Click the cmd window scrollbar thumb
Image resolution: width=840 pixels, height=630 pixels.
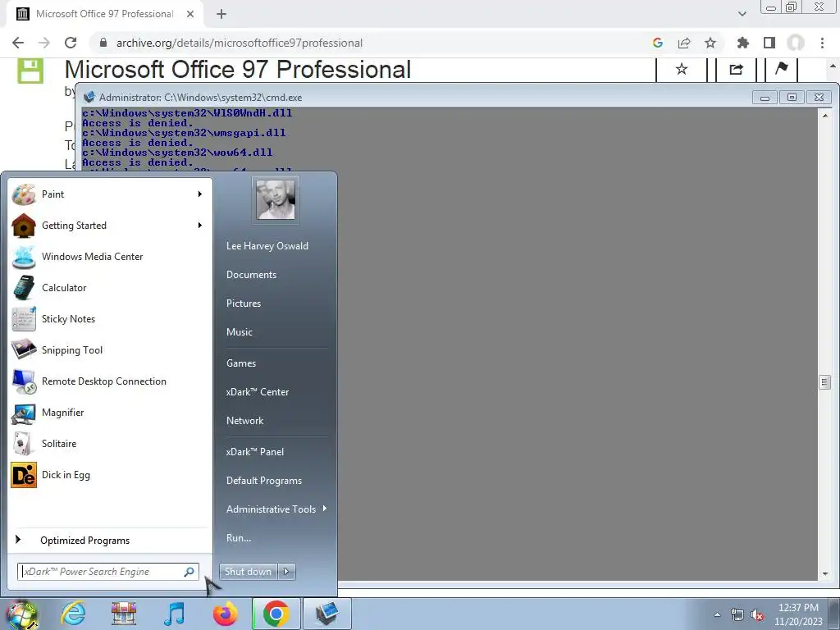[x=825, y=382]
